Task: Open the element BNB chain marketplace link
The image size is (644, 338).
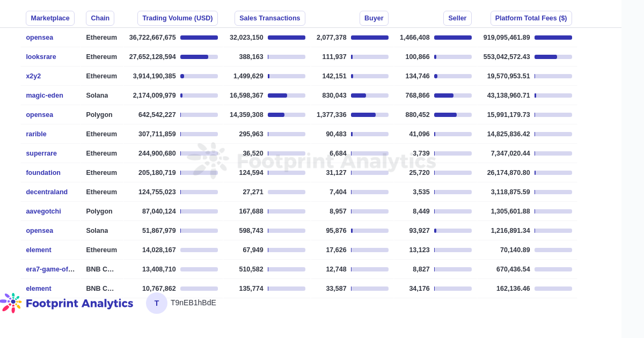Action: (39, 289)
